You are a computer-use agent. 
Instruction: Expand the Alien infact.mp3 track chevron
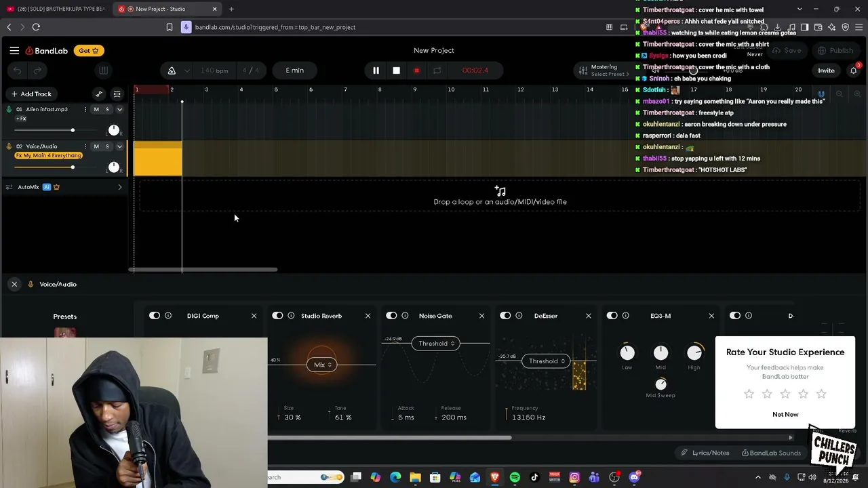119,109
